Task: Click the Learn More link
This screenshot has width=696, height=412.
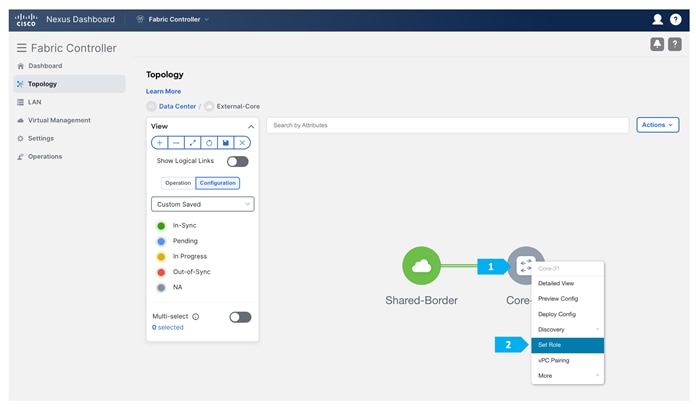Action: click(x=163, y=91)
